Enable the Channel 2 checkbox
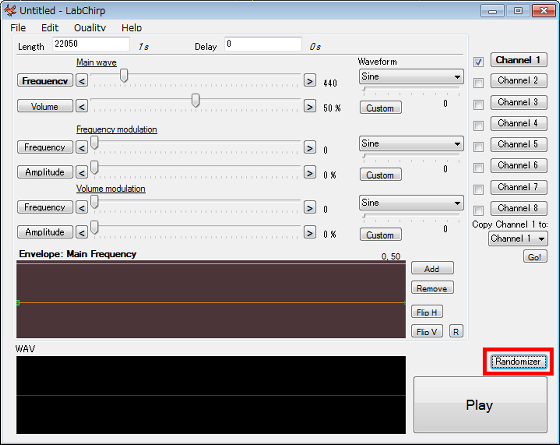 tap(478, 83)
